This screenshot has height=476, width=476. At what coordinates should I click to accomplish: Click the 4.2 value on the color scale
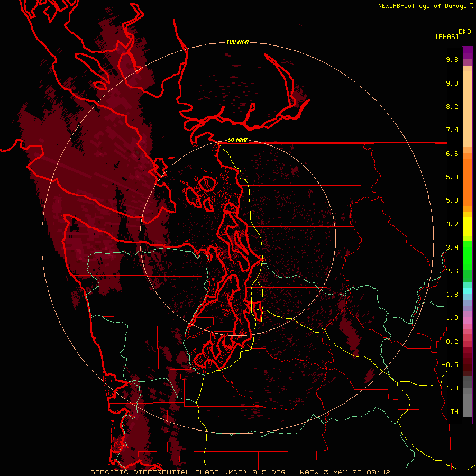[452, 224]
